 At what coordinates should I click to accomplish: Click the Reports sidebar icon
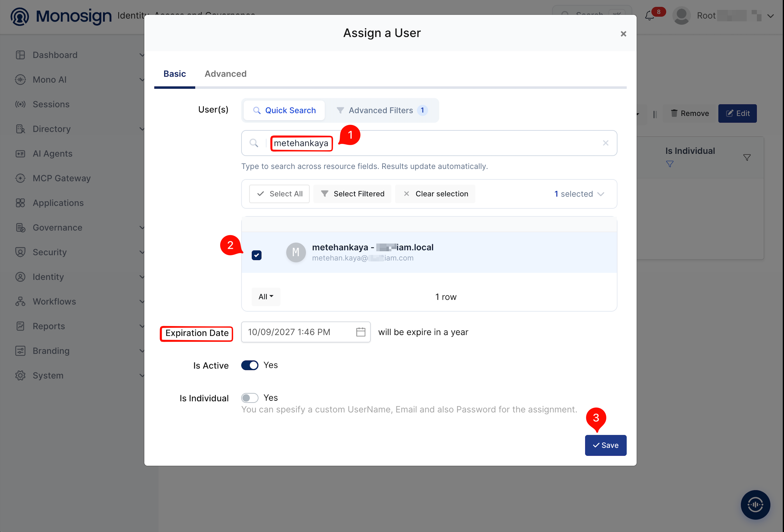20,326
